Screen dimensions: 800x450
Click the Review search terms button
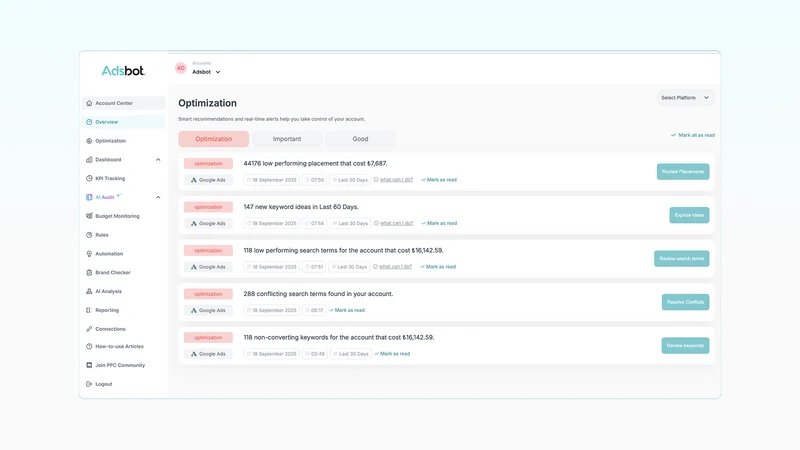[682, 259]
